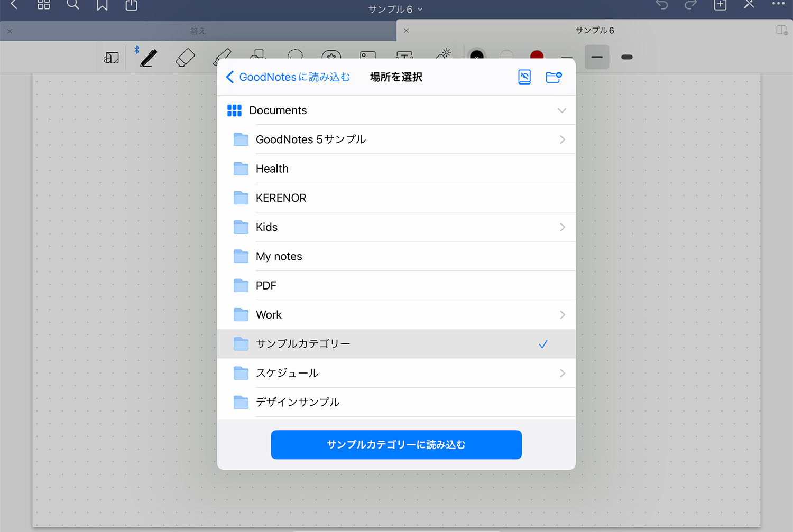
Task: Expand the Work folder chevron
Action: [x=563, y=315]
